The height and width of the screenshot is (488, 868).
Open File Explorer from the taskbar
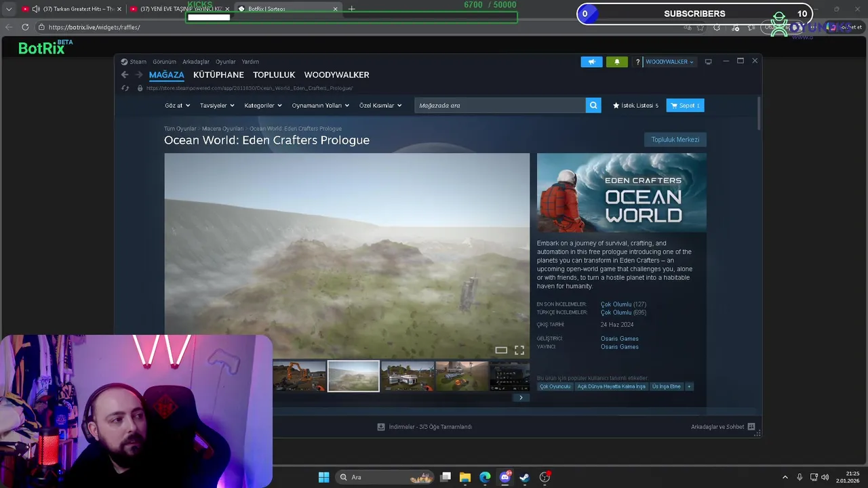(x=465, y=477)
